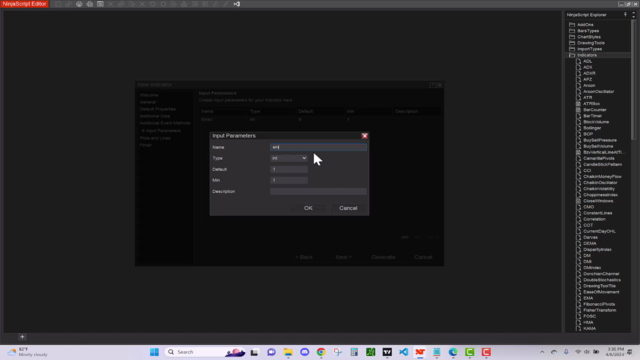
Task: Confirm with the OK button
Action: pos(308,208)
